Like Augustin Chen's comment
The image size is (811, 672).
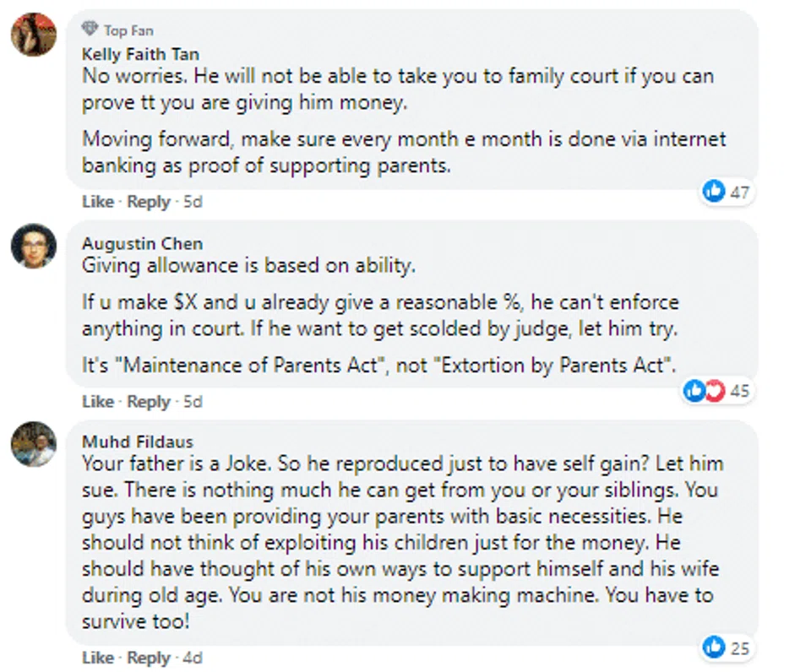pos(97,401)
